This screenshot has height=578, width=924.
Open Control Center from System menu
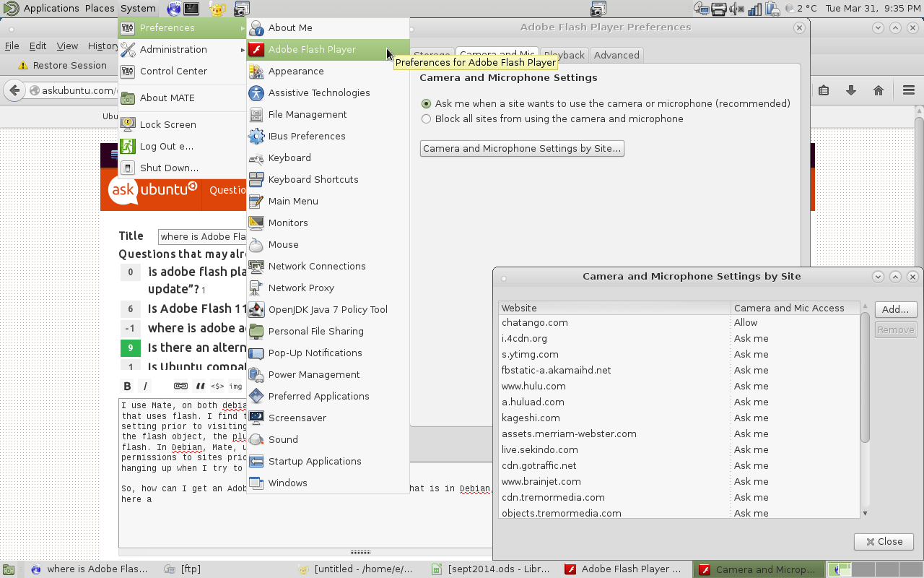pyautogui.click(x=183, y=71)
